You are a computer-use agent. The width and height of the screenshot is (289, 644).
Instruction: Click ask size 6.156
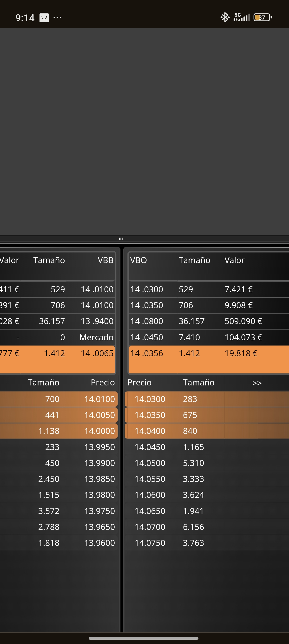click(193, 527)
